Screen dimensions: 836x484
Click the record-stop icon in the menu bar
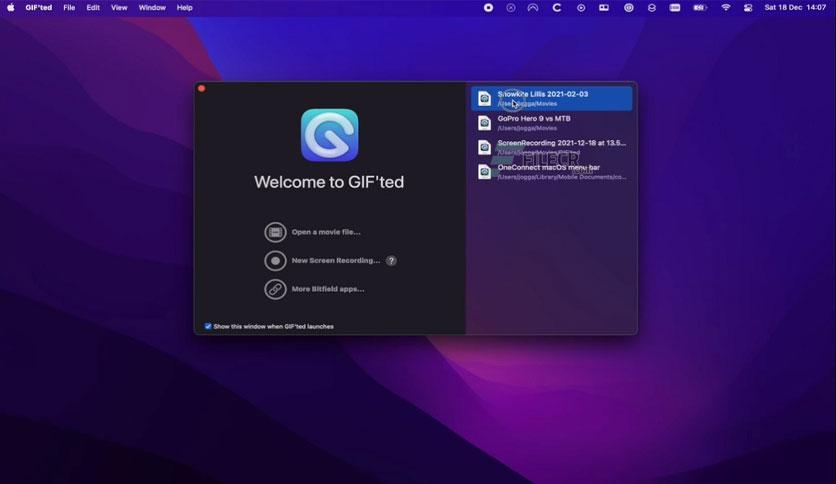pos(488,7)
